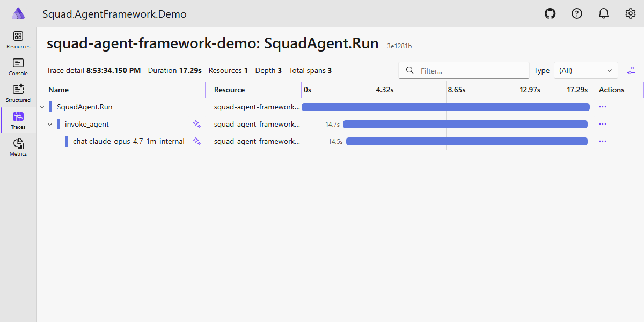Click GenAI sparkle icon on invoke_agent row
This screenshot has width=644, height=322.
pyautogui.click(x=197, y=124)
